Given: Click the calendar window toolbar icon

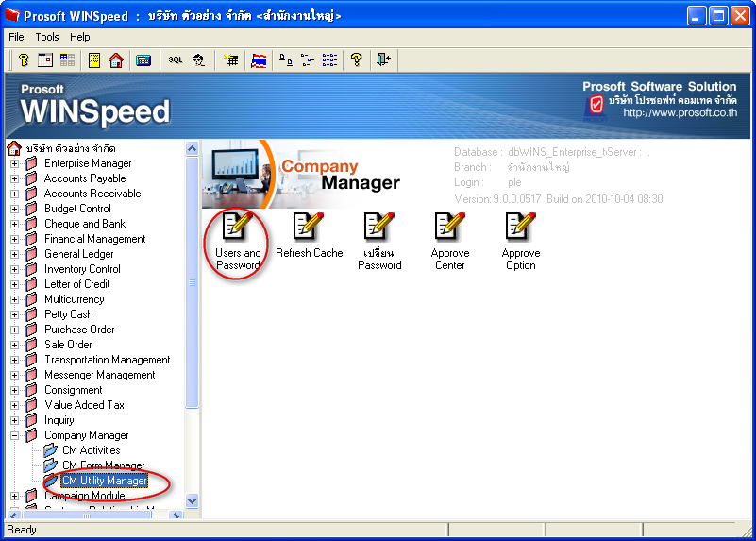Looking at the screenshot, I should tap(45, 60).
